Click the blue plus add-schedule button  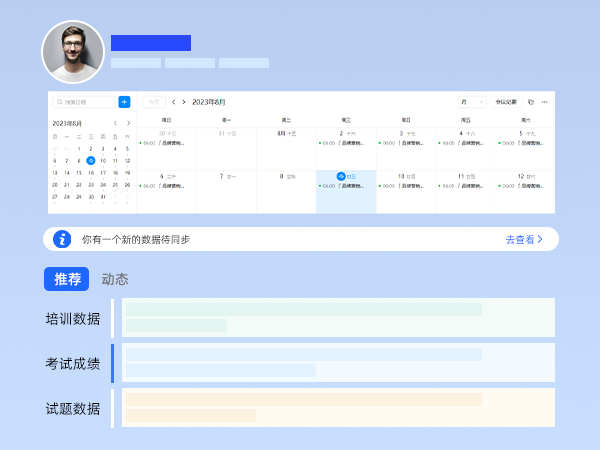pyautogui.click(x=124, y=102)
